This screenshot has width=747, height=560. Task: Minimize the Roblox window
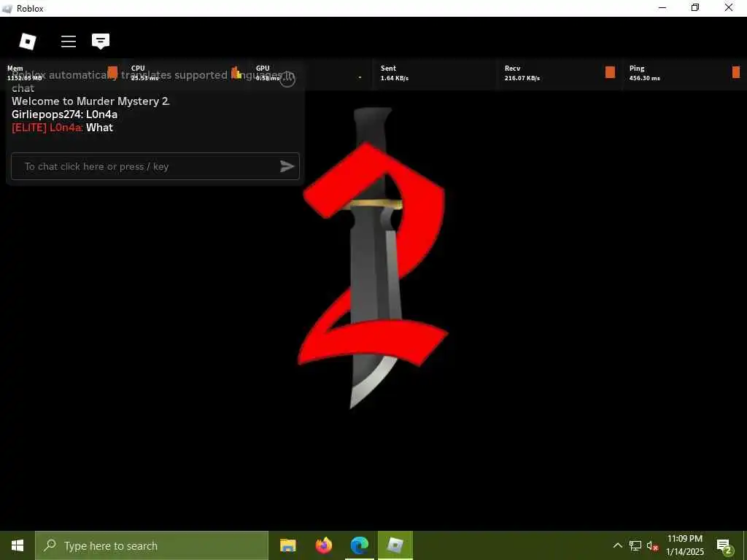[x=662, y=8]
